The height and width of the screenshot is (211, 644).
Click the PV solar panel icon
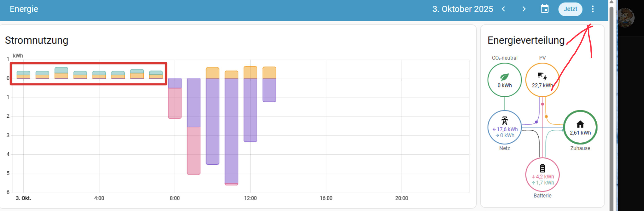(542, 76)
